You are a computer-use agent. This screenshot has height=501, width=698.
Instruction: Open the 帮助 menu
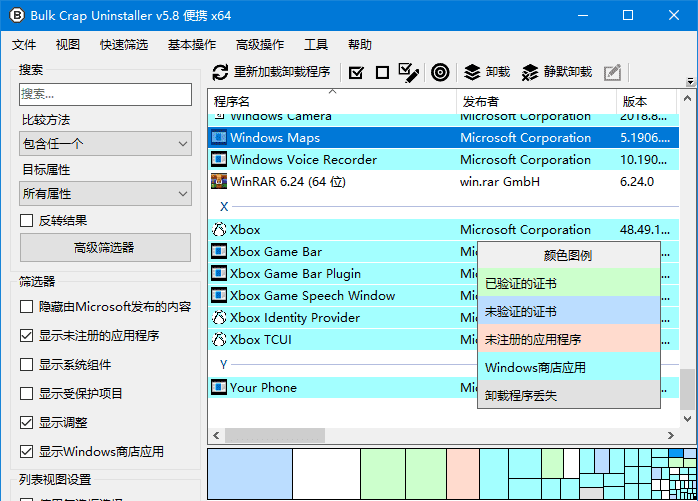360,45
